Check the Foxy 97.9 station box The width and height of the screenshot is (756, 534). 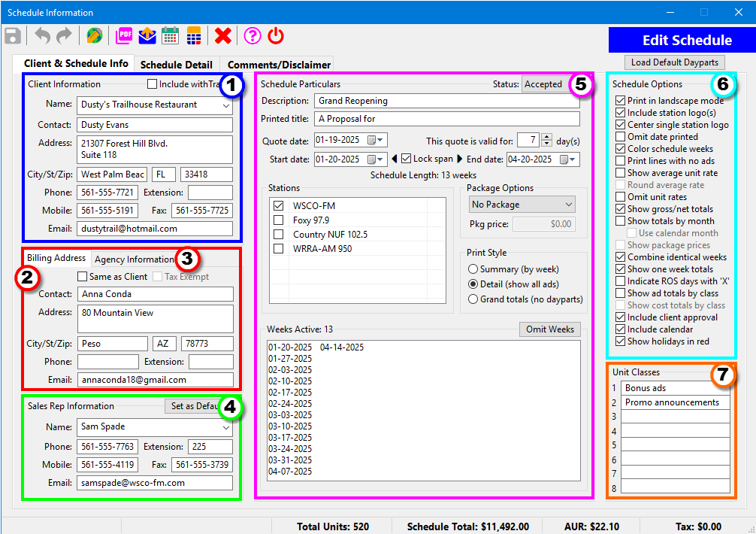pyautogui.click(x=278, y=220)
